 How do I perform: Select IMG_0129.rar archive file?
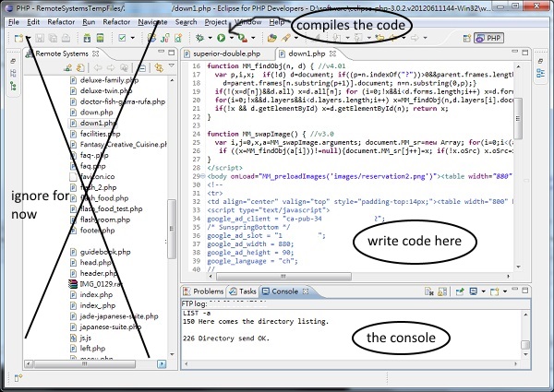[95, 284]
